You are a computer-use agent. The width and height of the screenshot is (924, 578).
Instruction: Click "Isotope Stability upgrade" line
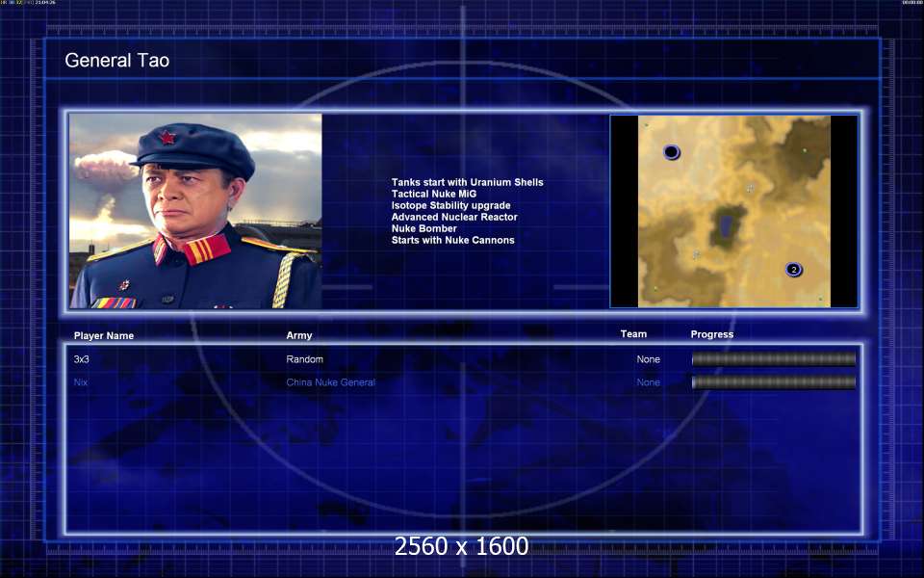click(x=450, y=205)
